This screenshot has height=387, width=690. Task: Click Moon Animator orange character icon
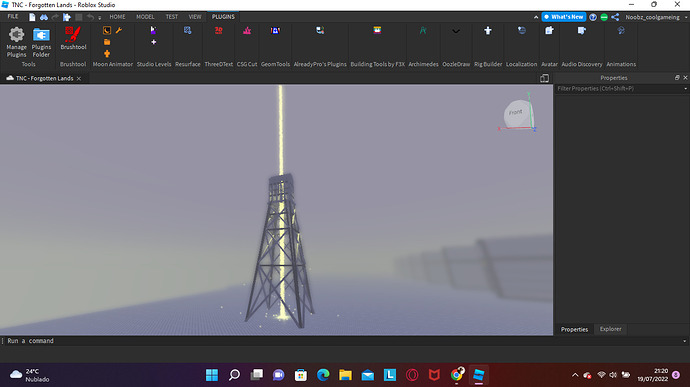(107, 54)
